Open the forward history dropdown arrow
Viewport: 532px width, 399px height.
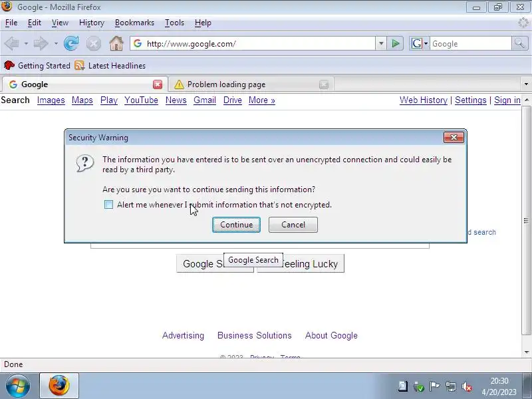(x=56, y=44)
